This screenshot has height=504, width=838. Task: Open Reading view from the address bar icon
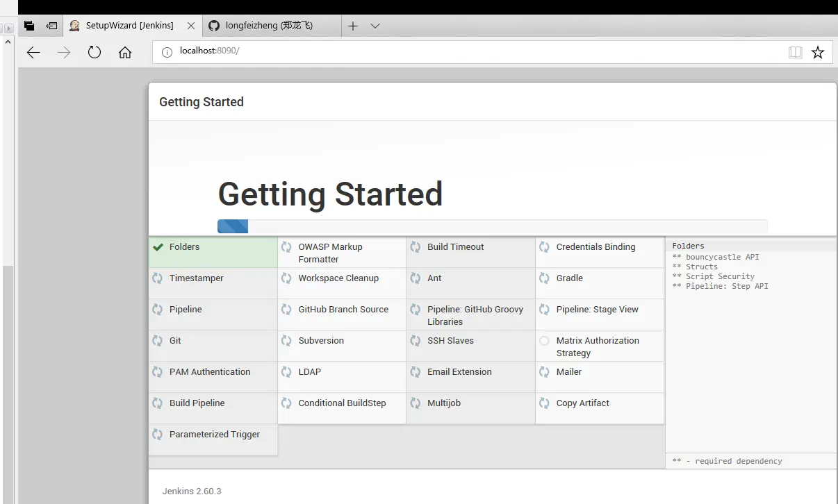coord(795,51)
